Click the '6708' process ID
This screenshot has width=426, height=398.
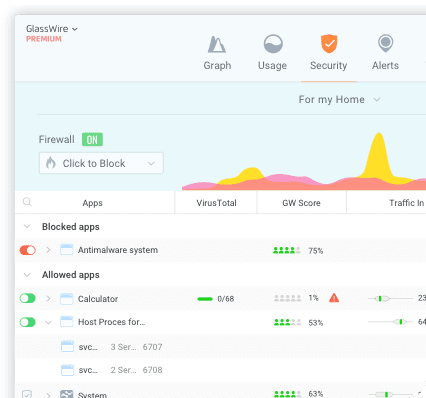pos(152,370)
